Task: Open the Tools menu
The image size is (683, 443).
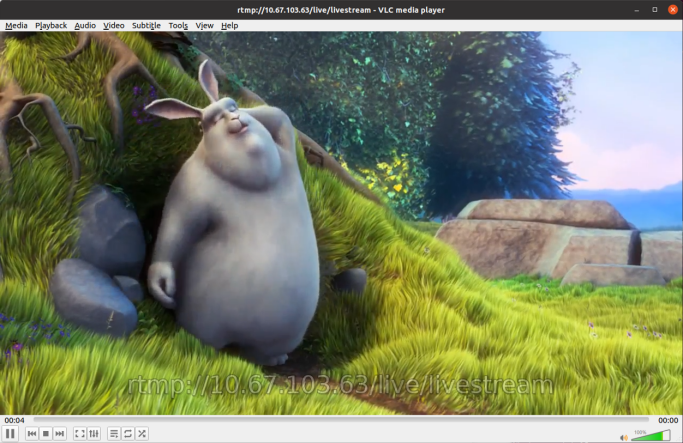Action: [178, 25]
